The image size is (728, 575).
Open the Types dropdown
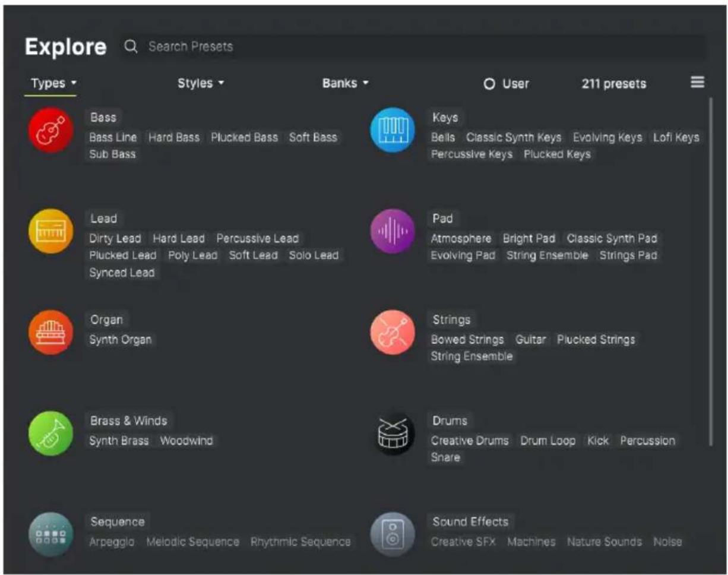pos(53,84)
